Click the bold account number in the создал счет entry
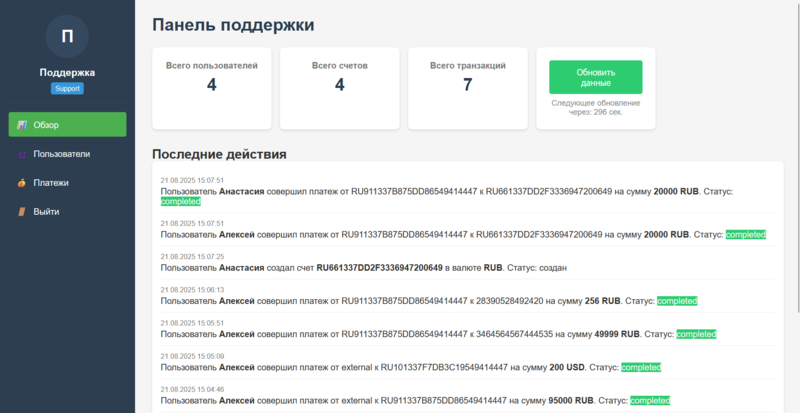Screen dimensions: 800x413 point(380,268)
